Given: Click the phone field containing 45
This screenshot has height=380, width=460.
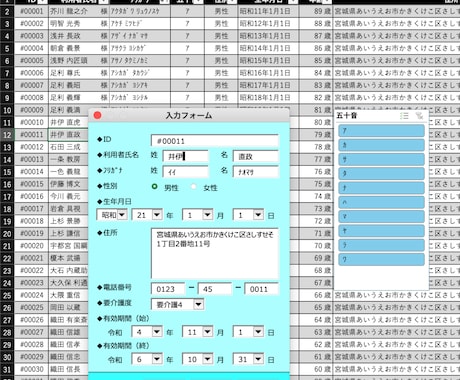Looking at the screenshot, I should 215,289.
